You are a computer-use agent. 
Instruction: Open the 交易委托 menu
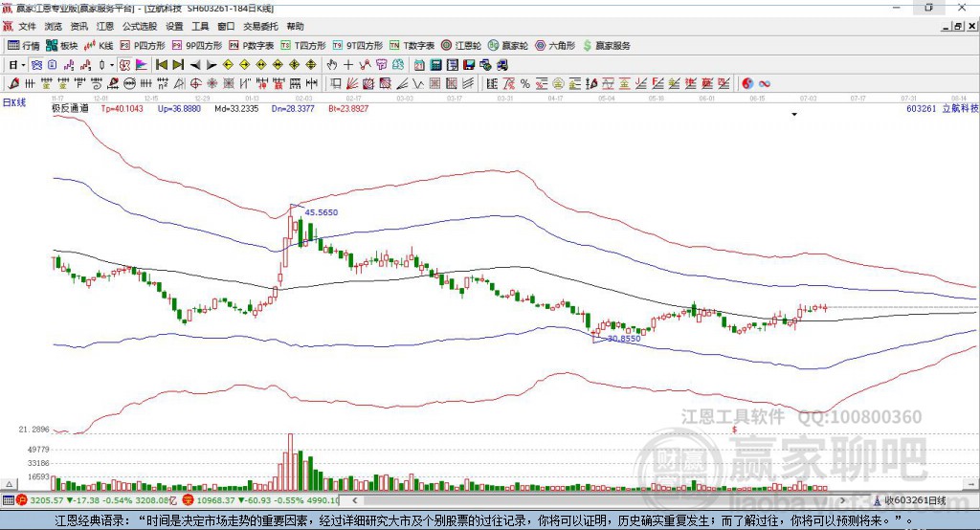pos(260,26)
